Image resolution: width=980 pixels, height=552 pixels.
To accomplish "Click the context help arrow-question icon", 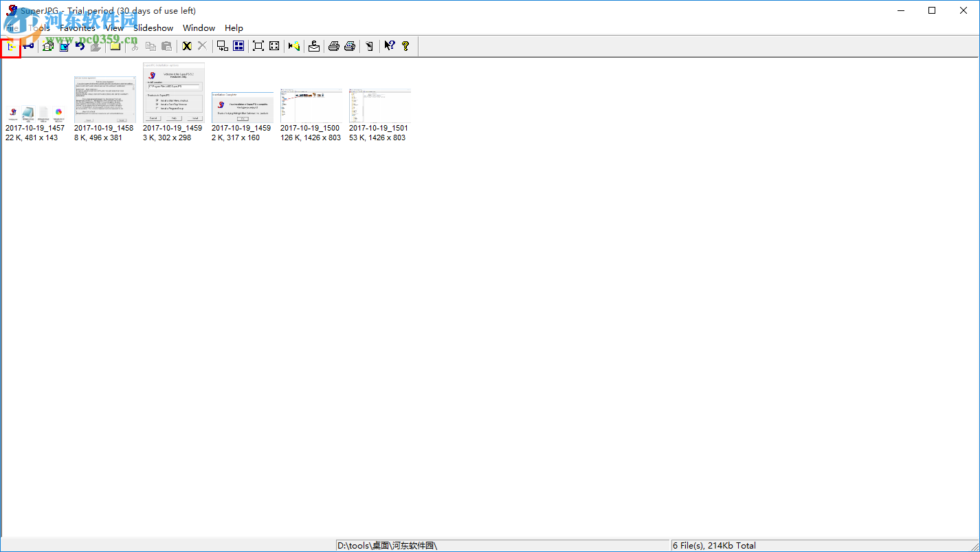I will (389, 46).
